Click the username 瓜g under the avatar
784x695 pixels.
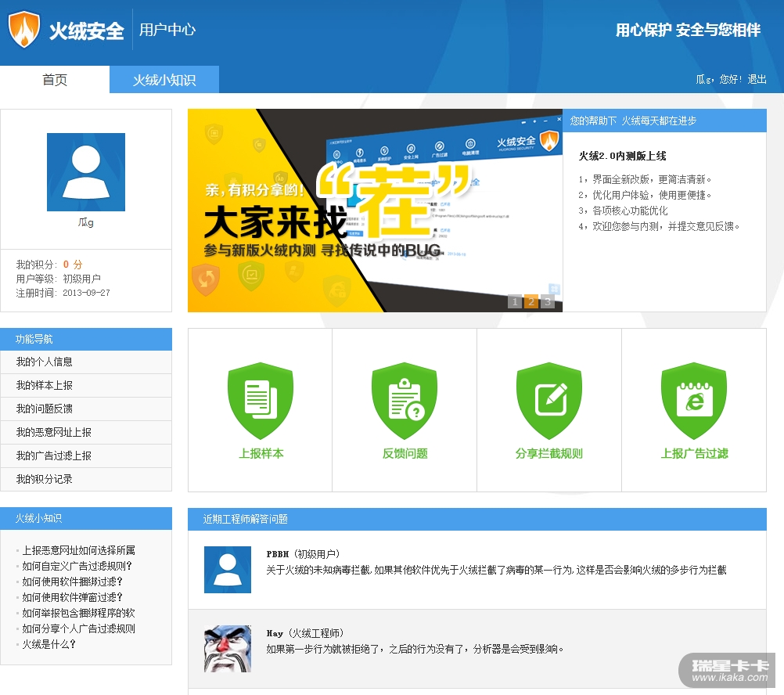(x=86, y=222)
